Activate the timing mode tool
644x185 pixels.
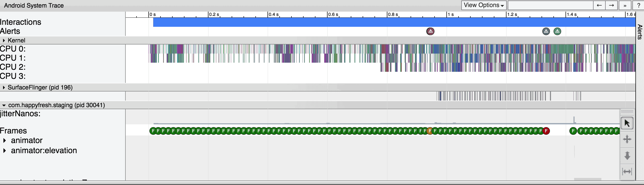pyautogui.click(x=627, y=172)
